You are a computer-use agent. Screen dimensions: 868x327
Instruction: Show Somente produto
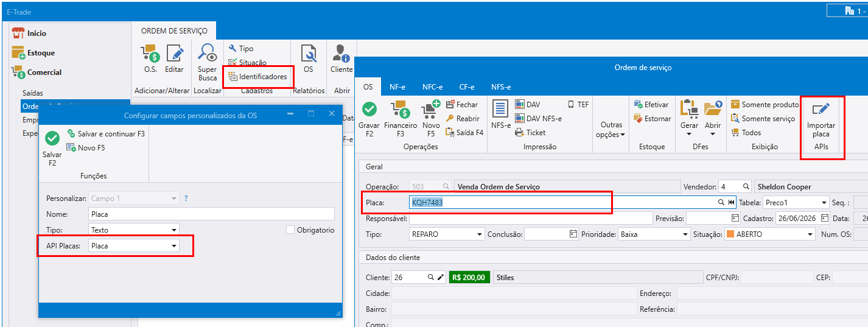click(x=765, y=105)
